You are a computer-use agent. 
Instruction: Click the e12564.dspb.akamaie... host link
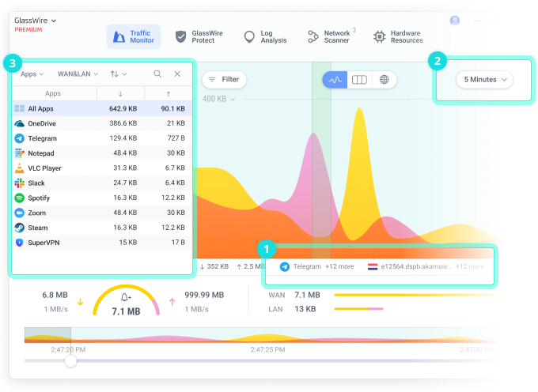(416, 266)
